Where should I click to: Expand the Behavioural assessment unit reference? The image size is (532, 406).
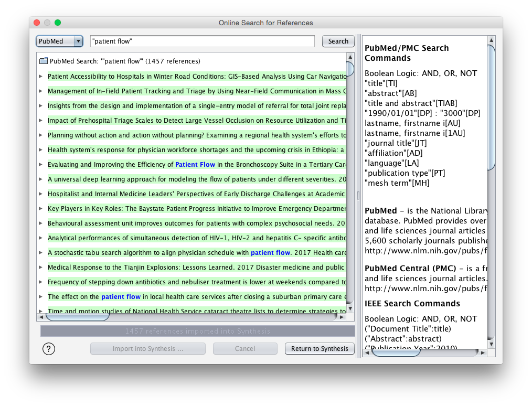pos(41,223)
